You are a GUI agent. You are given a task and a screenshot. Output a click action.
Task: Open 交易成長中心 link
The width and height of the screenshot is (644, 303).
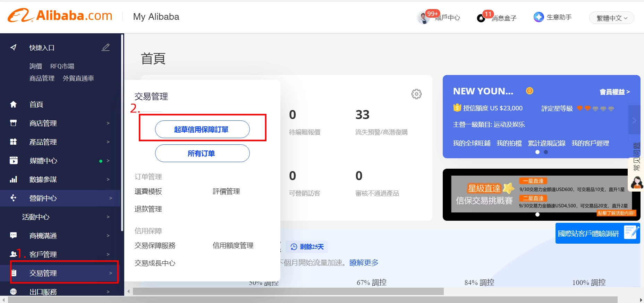tap(155, 263)
